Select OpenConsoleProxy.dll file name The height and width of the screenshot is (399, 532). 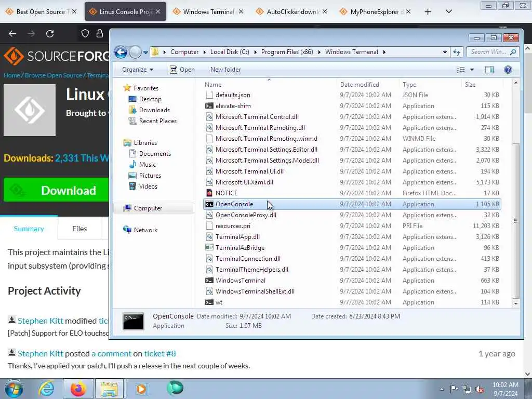click(x=246, y=215)
